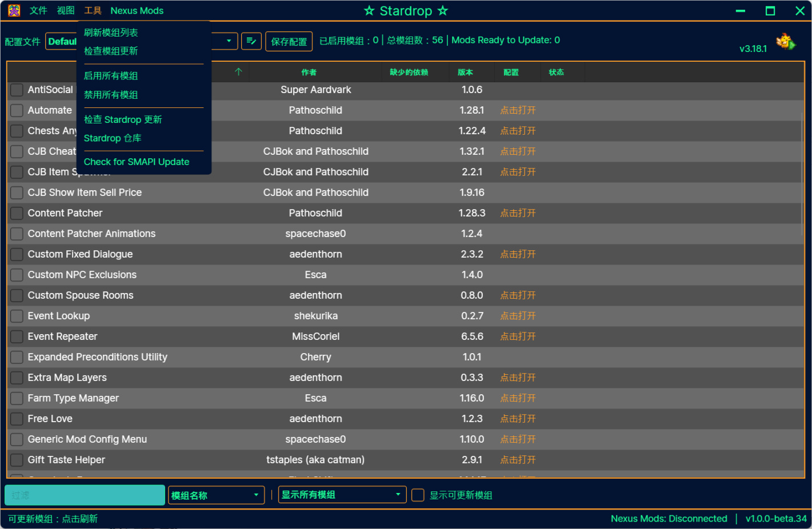Launch SMAPI with the chicken icon
Screen dimensions: 812x529
coord(786,42)
